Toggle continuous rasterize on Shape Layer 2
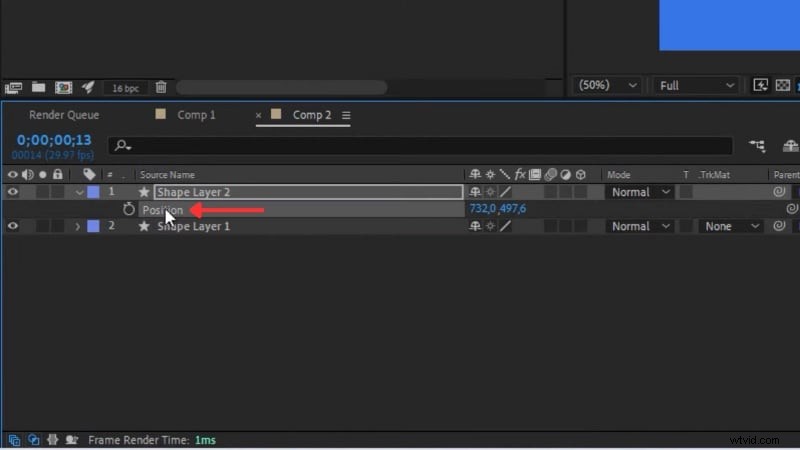Screen dimensions: 800x450 point(490,192)
